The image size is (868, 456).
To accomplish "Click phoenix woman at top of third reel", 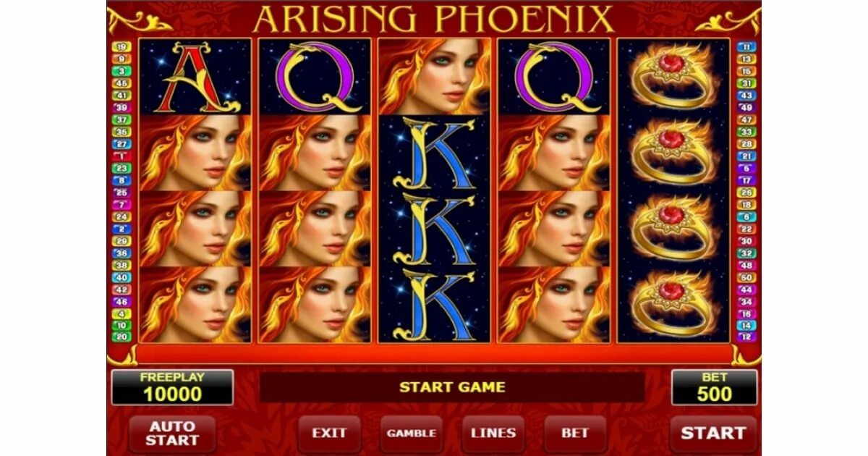I will 434,77.
